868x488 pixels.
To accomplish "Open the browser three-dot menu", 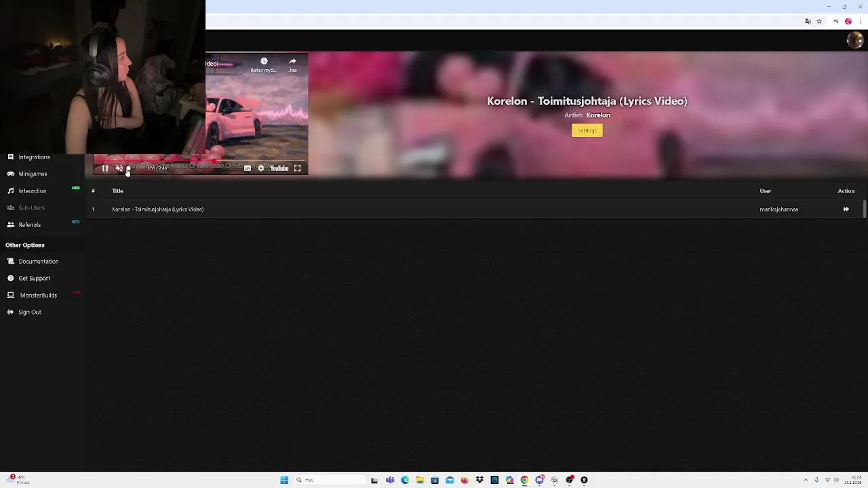I will (x=860, y=22).
